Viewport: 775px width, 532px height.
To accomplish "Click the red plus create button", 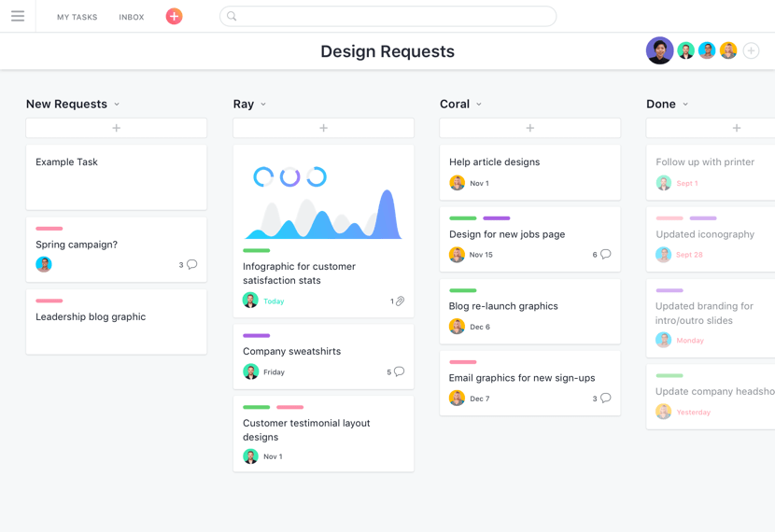I will tap(174, 16).
